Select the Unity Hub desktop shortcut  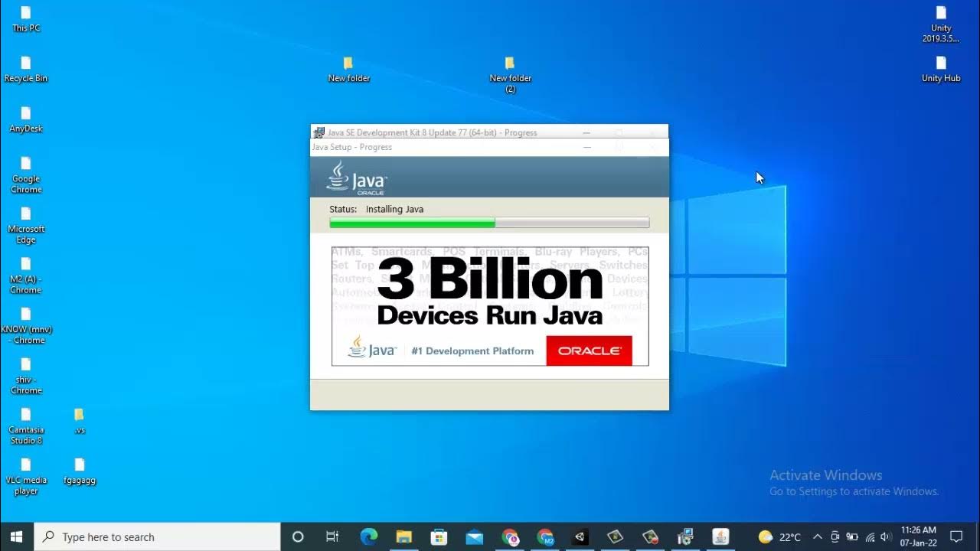(x=941, y=69)
